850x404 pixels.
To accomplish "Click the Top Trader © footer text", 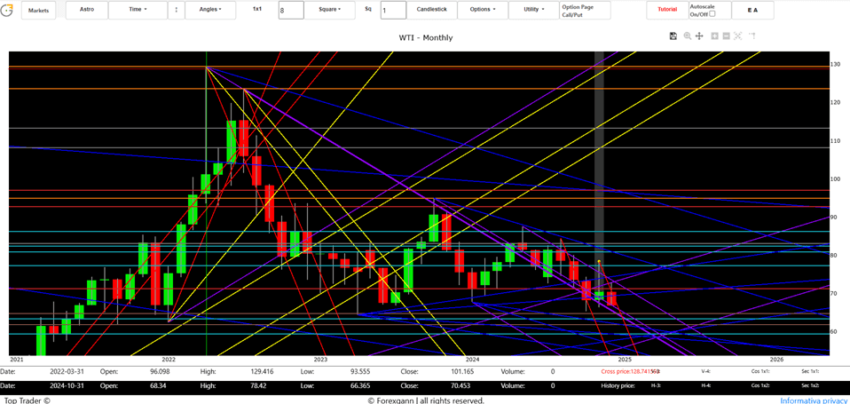I will tap(27, 400).
